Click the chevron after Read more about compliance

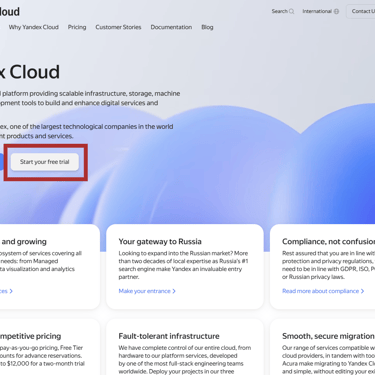(362, 291)
